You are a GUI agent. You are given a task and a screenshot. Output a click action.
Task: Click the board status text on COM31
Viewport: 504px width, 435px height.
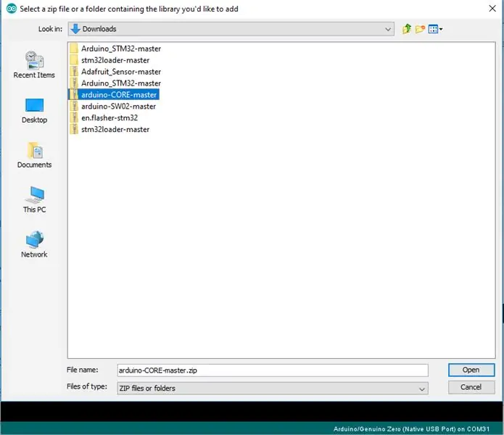pos(411,429)
